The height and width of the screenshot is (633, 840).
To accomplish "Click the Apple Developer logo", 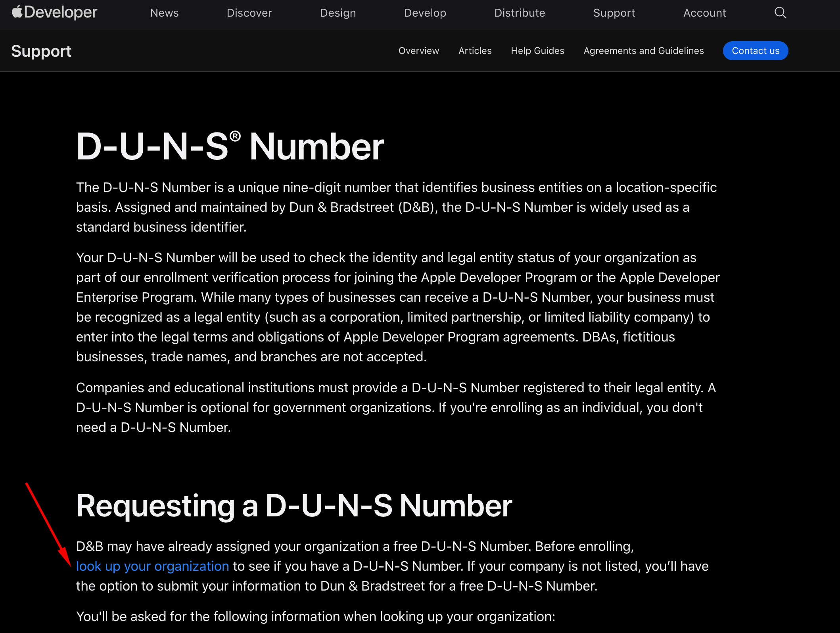I will pos(54,12).
